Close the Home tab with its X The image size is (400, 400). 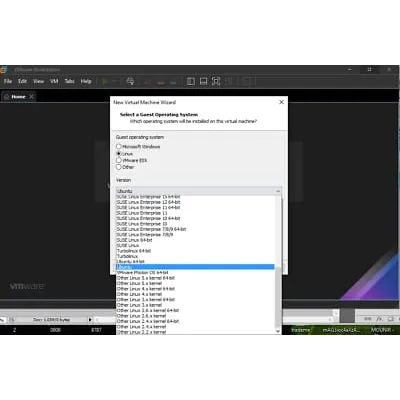(x=31, y=97)
